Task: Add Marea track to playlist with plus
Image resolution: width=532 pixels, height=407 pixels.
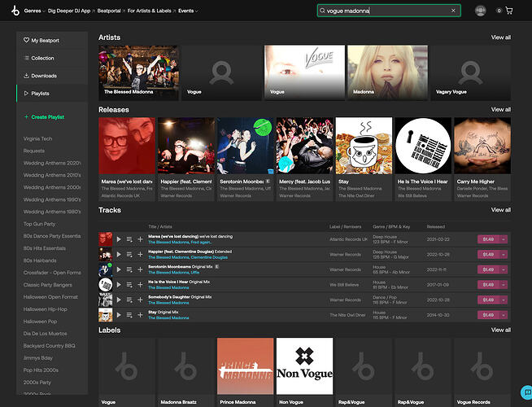Action: [140, 239]
